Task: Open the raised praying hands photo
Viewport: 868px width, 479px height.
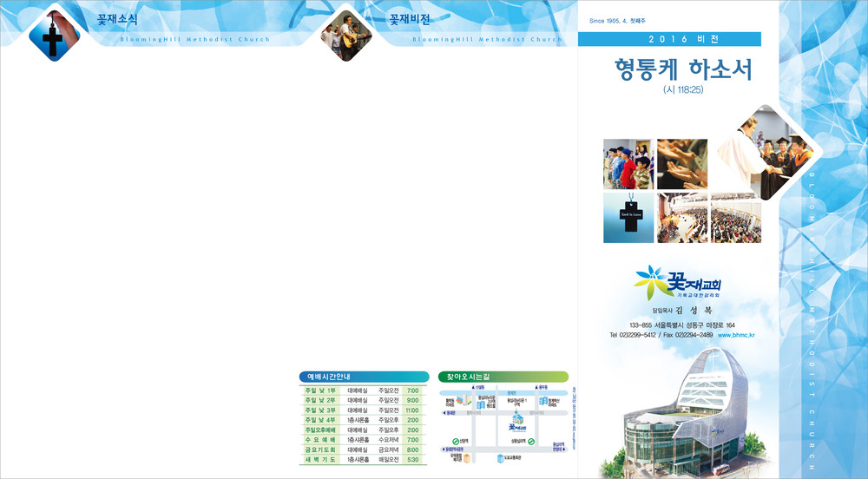Action: click(681, 164)
